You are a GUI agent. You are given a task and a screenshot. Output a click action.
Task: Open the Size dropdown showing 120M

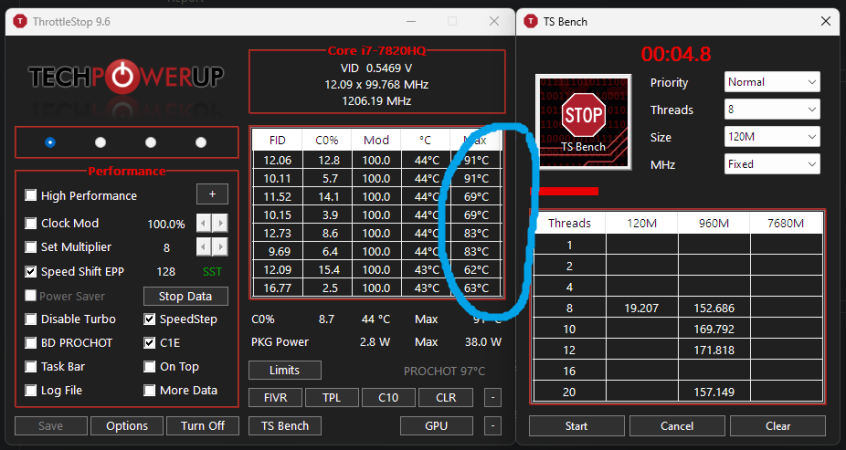click(772, 137)
